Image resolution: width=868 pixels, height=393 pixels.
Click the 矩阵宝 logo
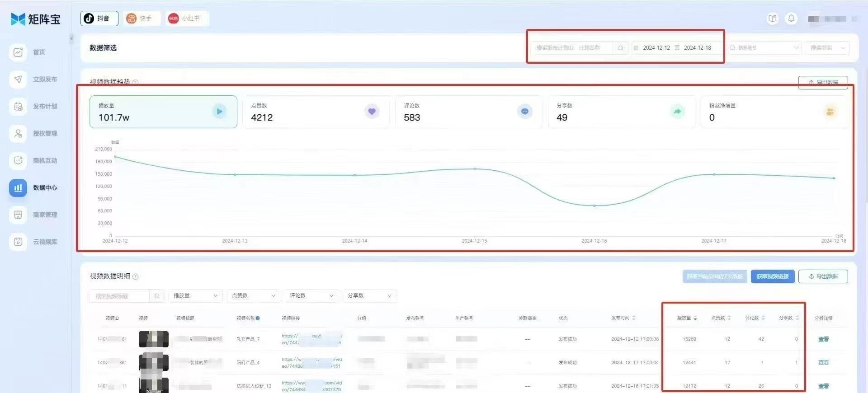pos(36,19)
